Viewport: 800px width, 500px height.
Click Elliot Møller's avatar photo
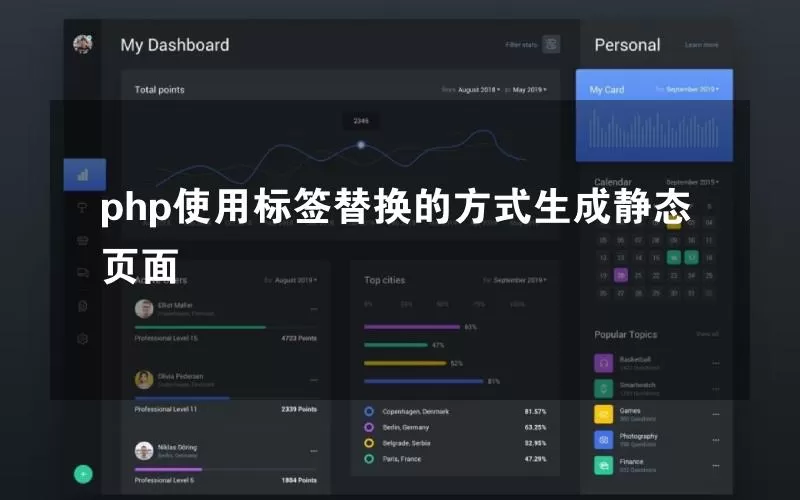pos(144,309)
